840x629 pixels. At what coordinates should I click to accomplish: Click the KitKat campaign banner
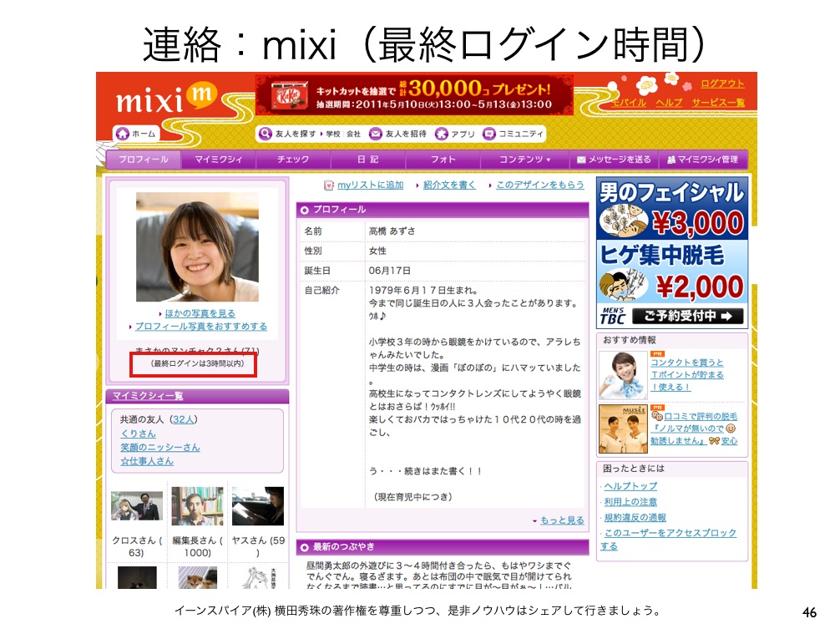414,95
